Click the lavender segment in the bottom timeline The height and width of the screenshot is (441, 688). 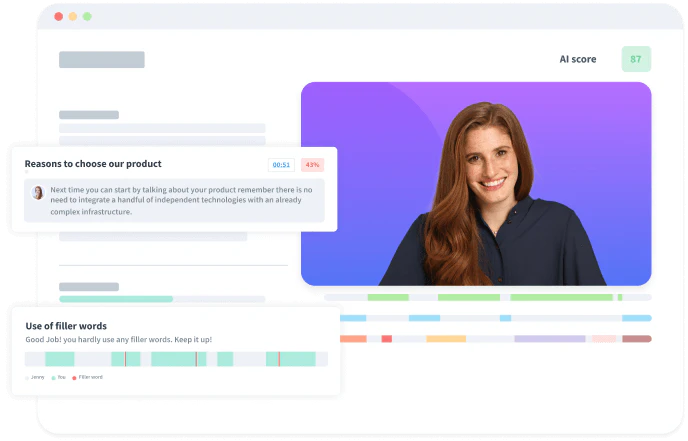click(550, 339)
